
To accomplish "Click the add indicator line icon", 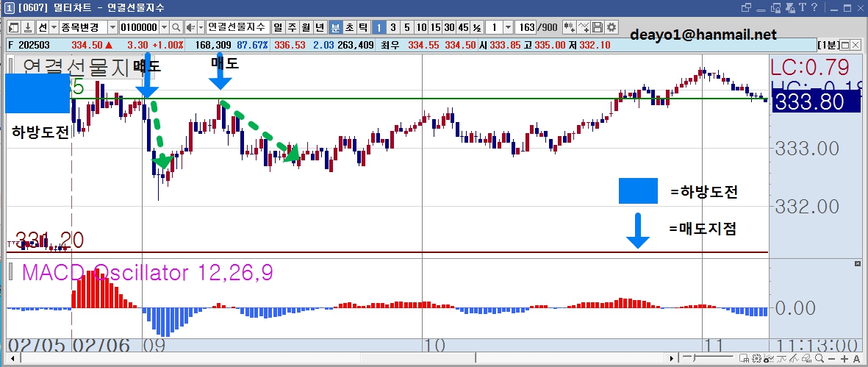I will point(584,27).
